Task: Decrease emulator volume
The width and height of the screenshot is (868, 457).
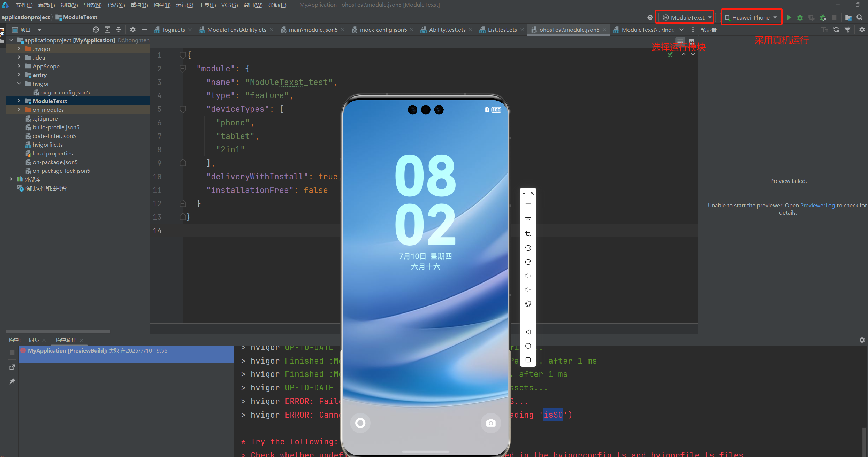Action: click(x=528, y=290)
